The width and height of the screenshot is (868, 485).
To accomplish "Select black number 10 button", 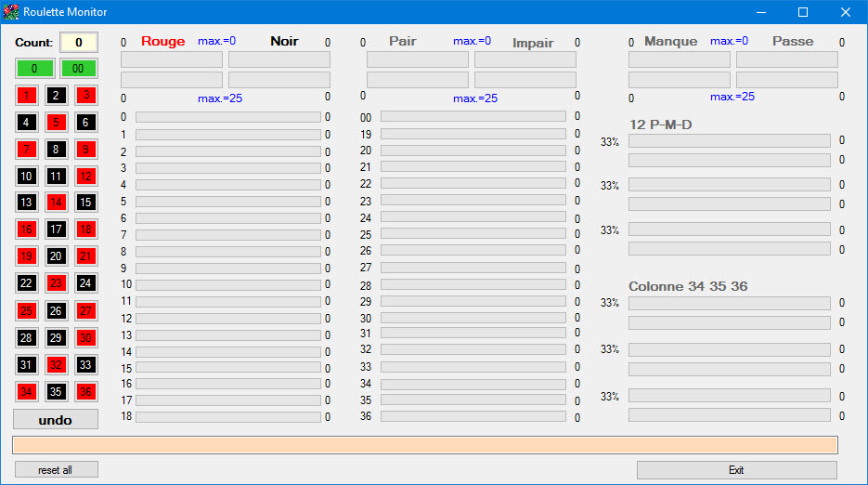I will point(26,177).
